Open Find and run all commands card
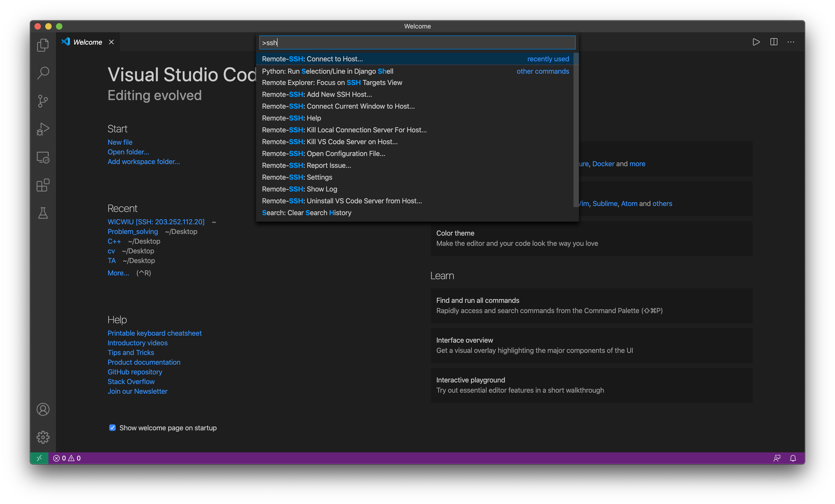 pyautogui.click(x=591, y=306)
